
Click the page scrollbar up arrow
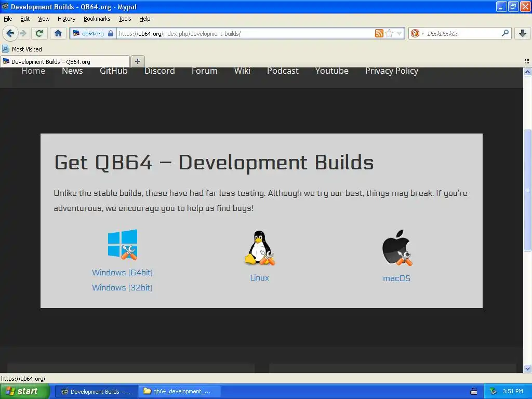pos(527,72)
